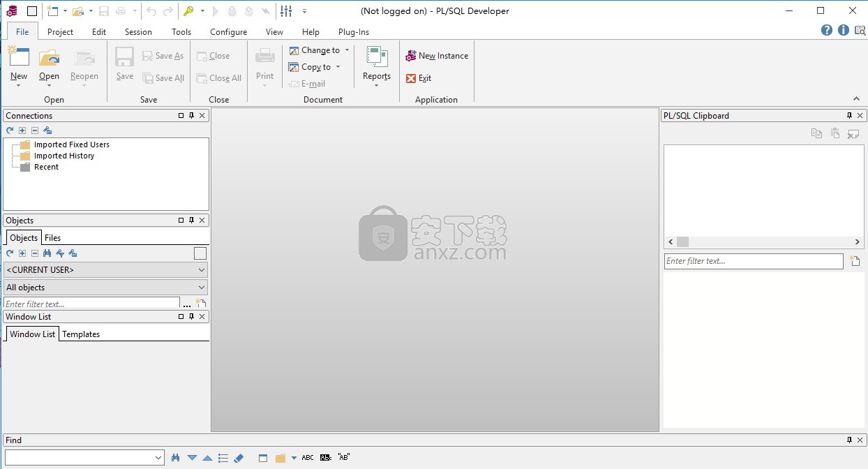Click the New document icon in ribbon
The width and height of the screenshot is (868, 469).
[19, 57]
